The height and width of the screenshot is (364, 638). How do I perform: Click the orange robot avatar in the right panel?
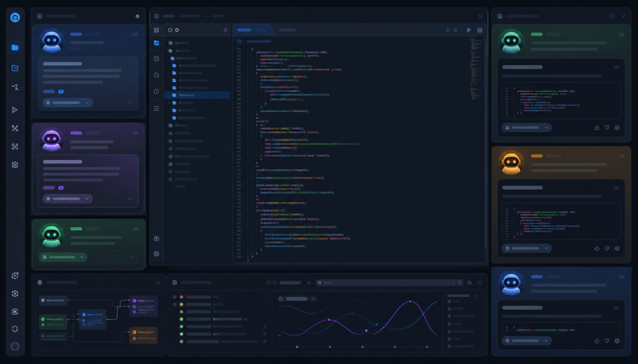tap(511, 162)
